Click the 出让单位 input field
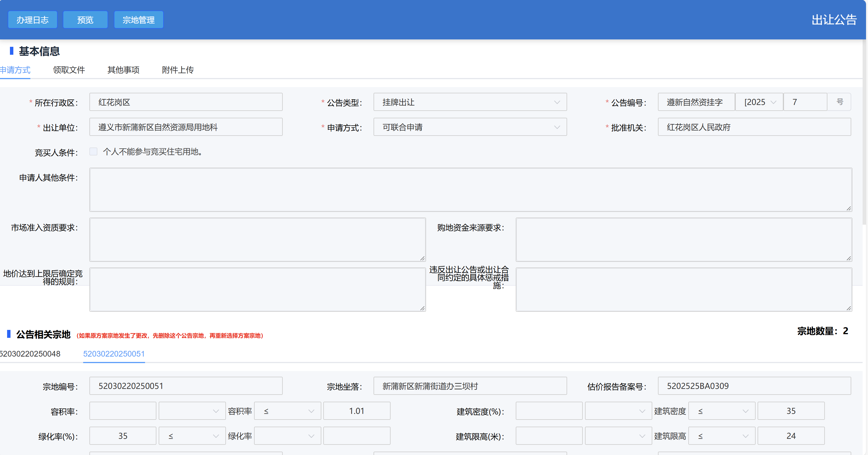This screenshot has height=455, width=868. click(186, 127)
